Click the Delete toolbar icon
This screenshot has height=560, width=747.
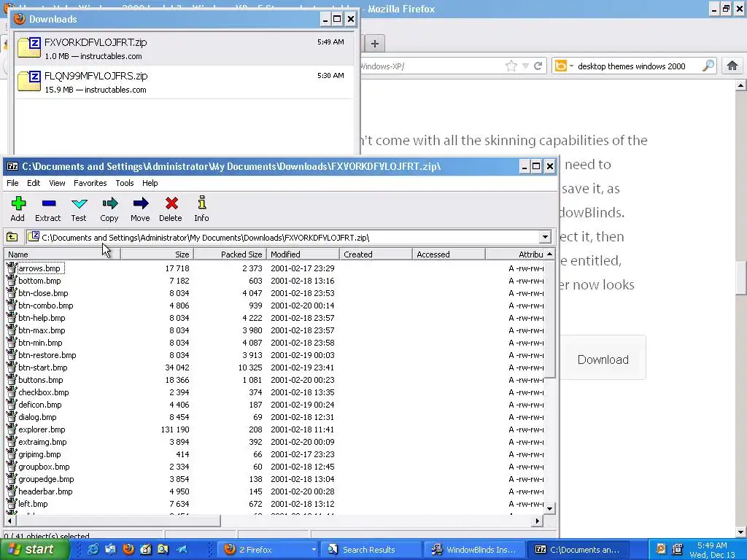click(171, 203)
